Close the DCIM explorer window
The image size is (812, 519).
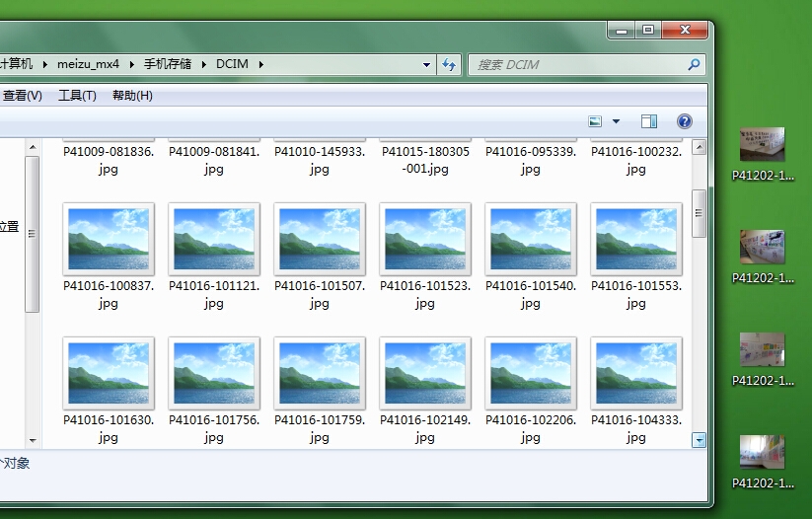685,30
